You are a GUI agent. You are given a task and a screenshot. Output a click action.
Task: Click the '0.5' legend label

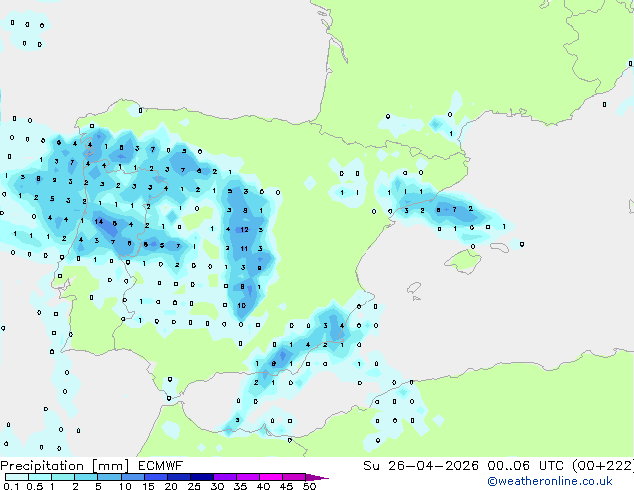coord(35,486)
